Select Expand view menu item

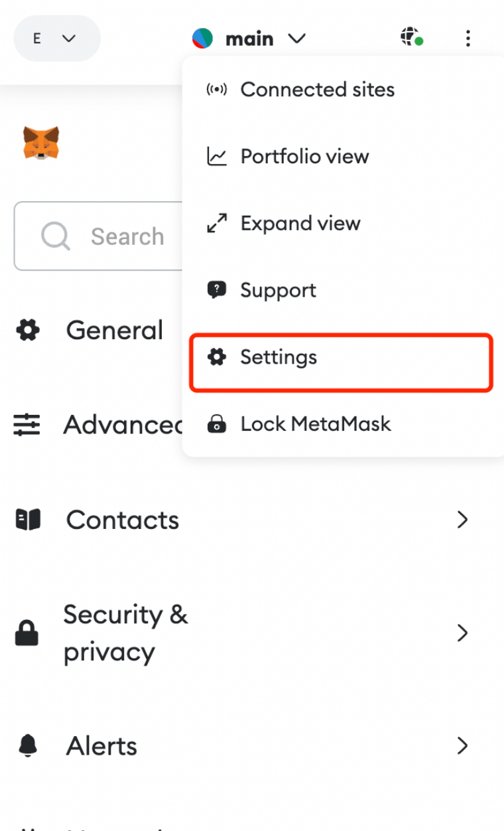343,224
